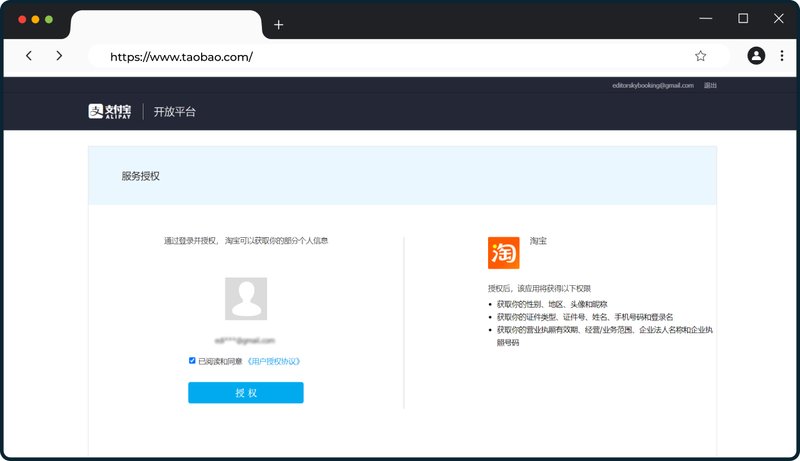Click the green window dot
This screenshot has height=461, width=800.
tap(49, 19)
